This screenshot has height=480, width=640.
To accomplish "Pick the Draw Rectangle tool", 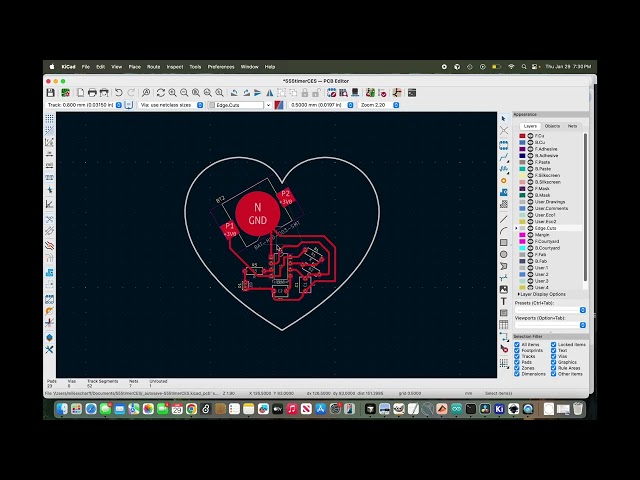I will [504, 242].
